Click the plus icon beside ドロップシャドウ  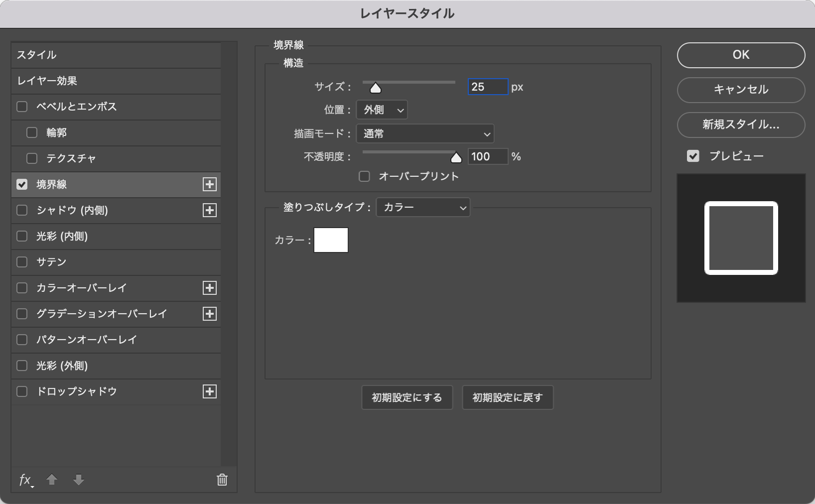click(x=210, y=391)
